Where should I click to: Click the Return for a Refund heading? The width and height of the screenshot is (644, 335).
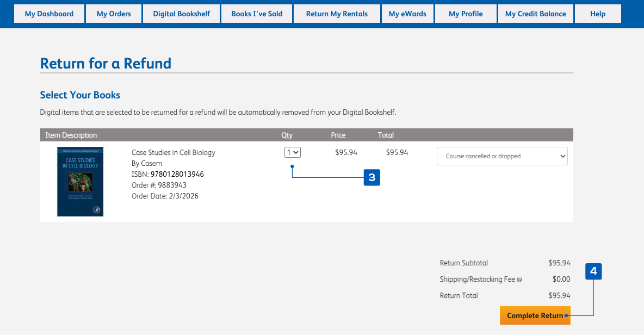pos(106,64)
